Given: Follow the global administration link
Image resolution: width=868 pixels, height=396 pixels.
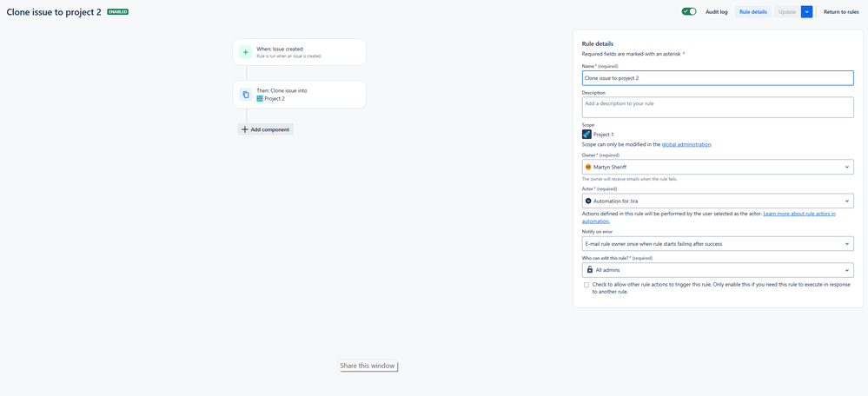Looking at the screenshot, I should [x=686, y=144].
